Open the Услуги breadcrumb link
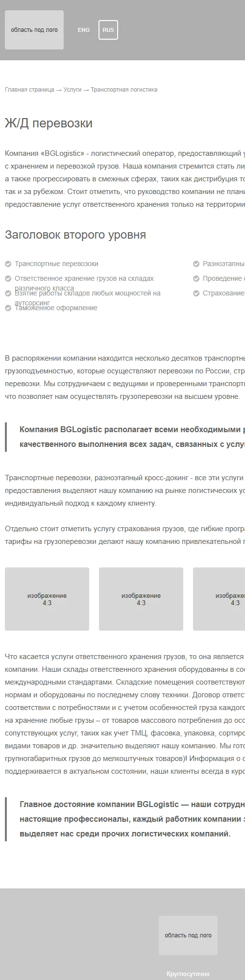Viewport: 245px width, 980px height. click(73, 90)
